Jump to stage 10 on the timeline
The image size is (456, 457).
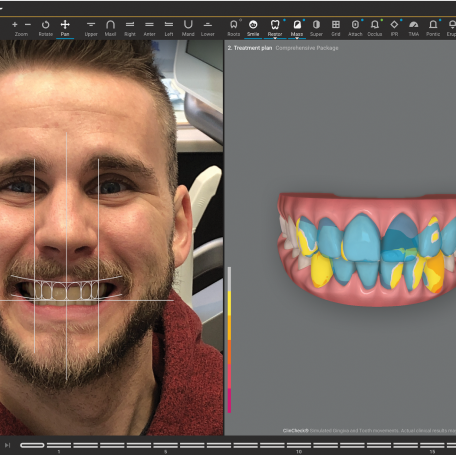[299, 445]
